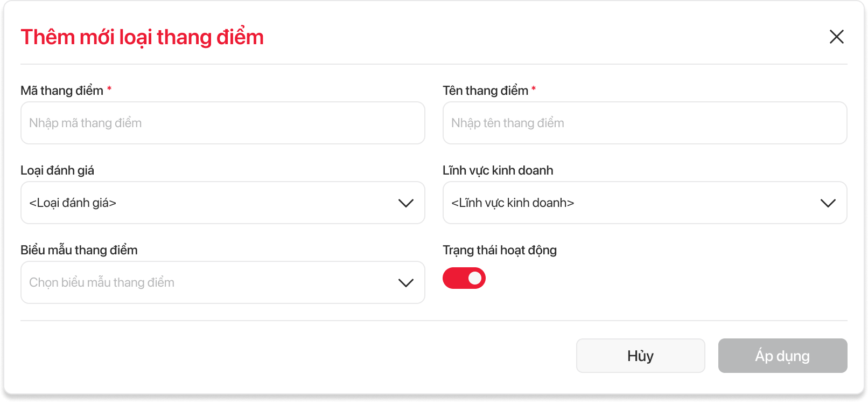
Task: Click the chevron arrow in Loại đánh giá
Action: pos(405,203)
